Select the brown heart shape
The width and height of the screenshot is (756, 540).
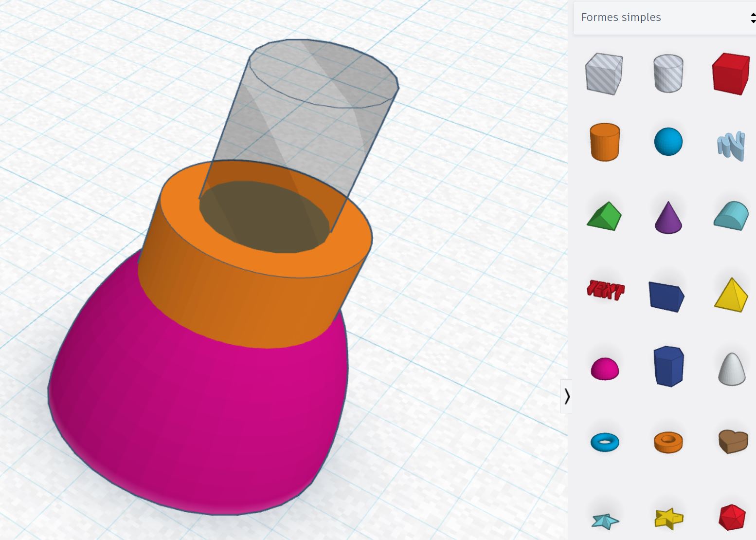pos(733,441)
